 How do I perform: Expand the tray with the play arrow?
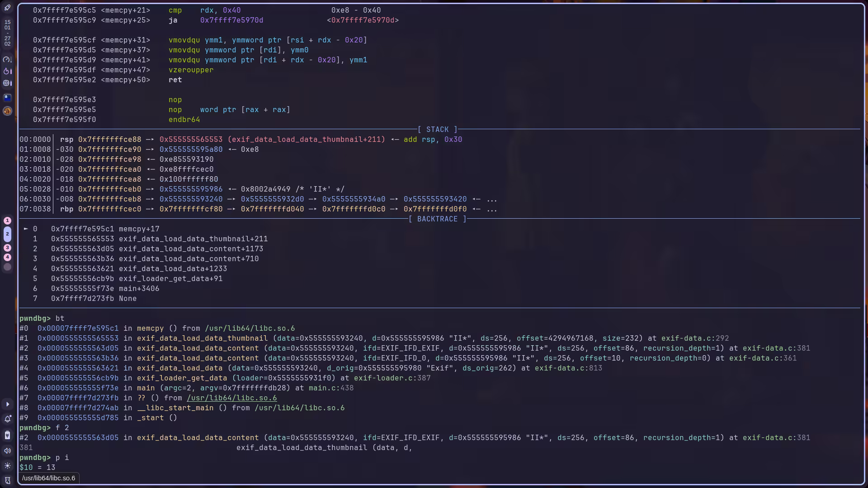point(7,404)
